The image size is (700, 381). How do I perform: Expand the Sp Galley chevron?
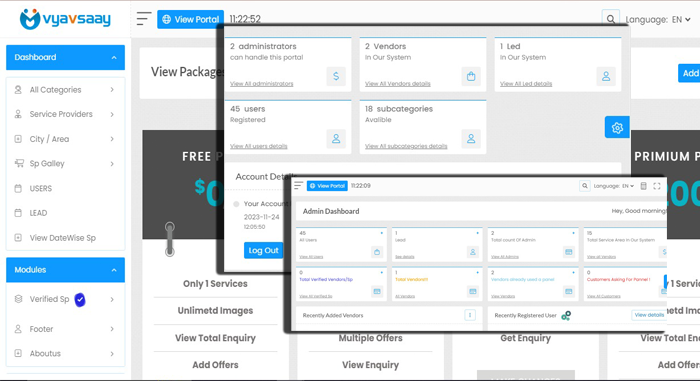(x=112, y=163)
